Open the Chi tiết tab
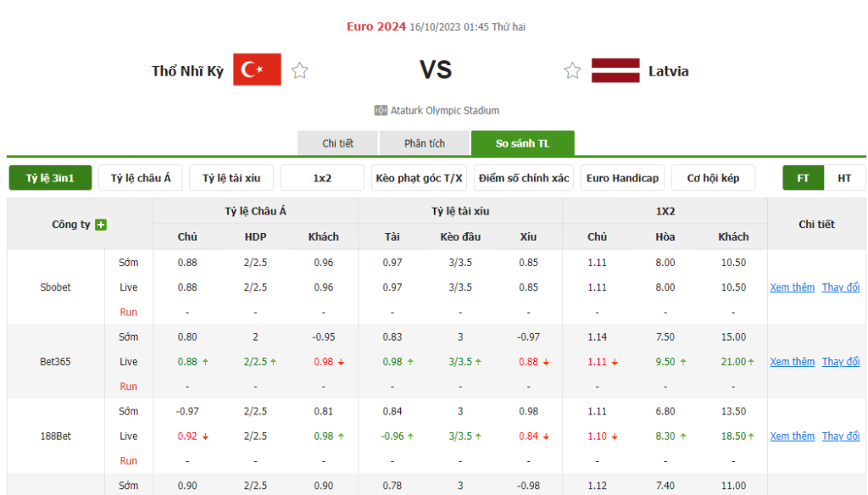This screenshot has width=868, height=495. point(337,143)
